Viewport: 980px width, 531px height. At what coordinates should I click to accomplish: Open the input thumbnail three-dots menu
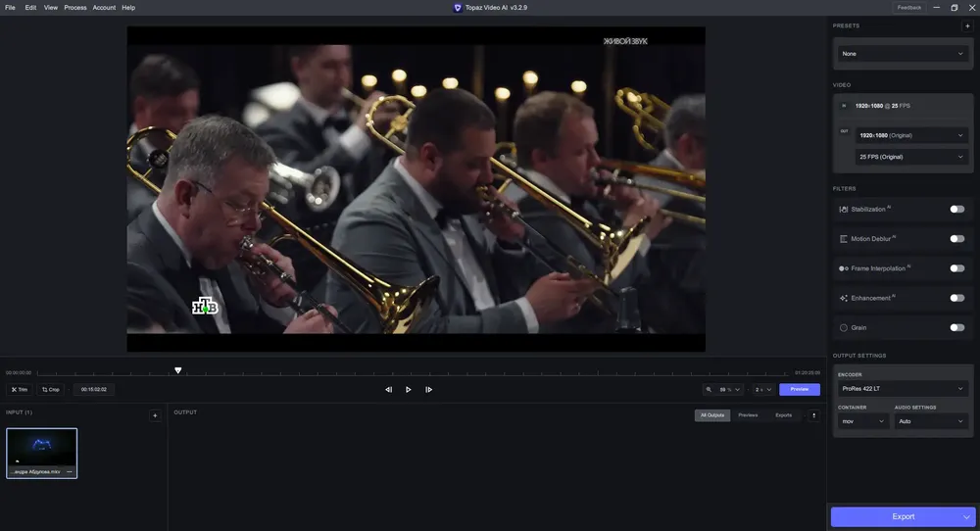coord(70,471)
